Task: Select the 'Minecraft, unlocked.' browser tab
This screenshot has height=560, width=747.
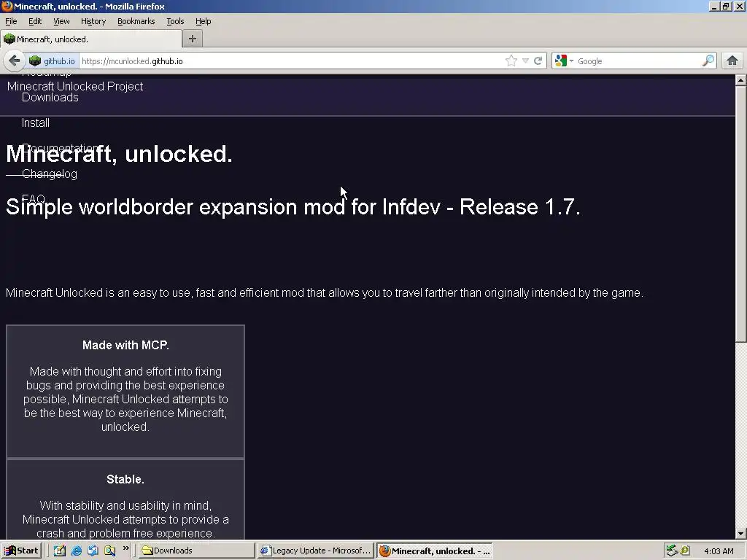Action: coord(91,39)
